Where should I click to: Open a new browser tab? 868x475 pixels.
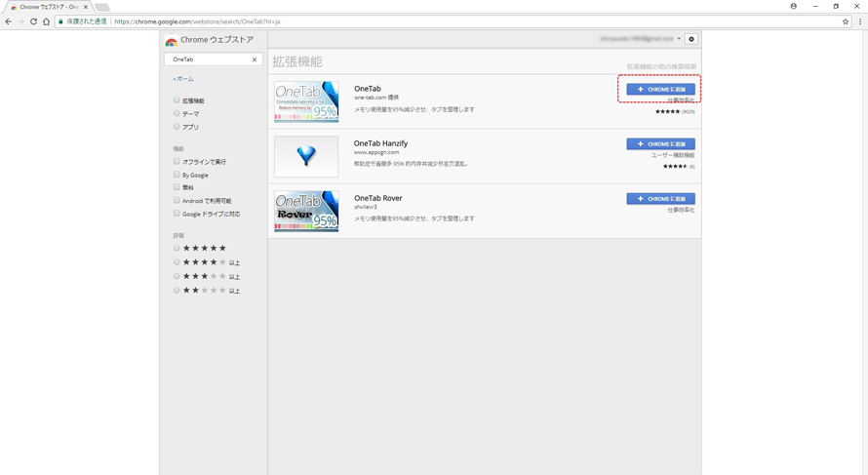click(102, 7)
